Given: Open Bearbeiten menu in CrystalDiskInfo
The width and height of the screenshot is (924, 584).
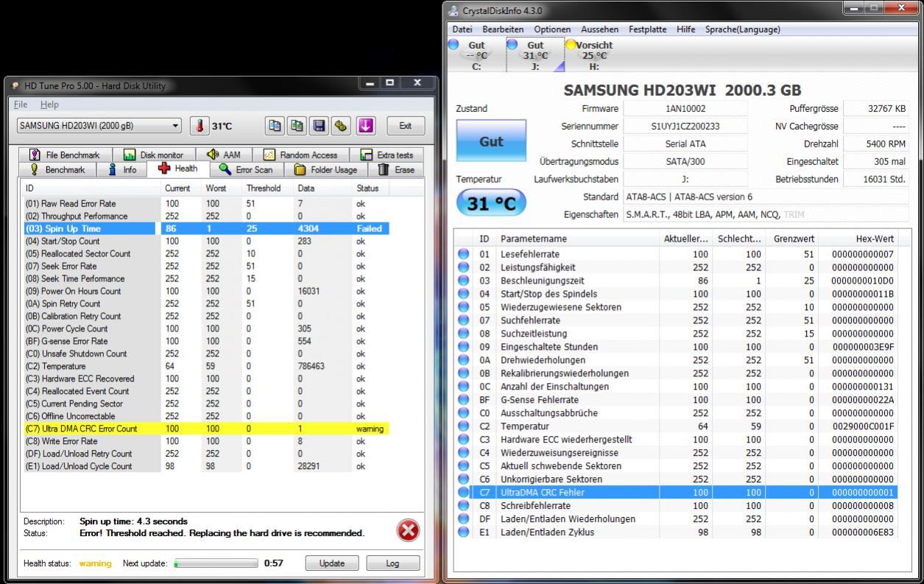Looking at the screenshot, I should (503, 29).
